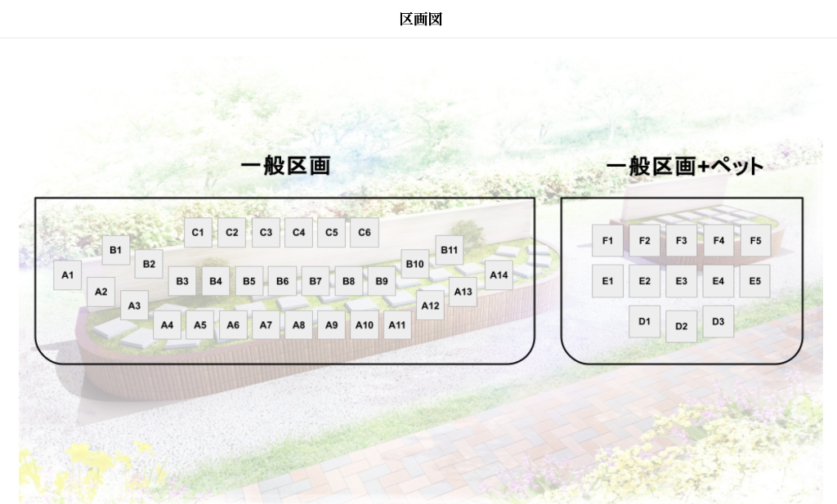Screen dimensions: 837x504
Task: Select plot B10 on the map
Action: (x=415, y=264)
